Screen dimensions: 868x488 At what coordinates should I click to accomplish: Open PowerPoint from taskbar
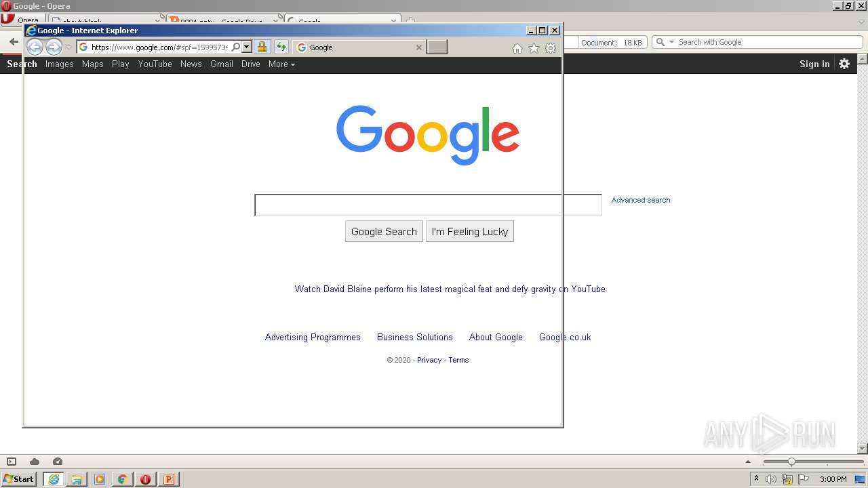pos(168,479)
